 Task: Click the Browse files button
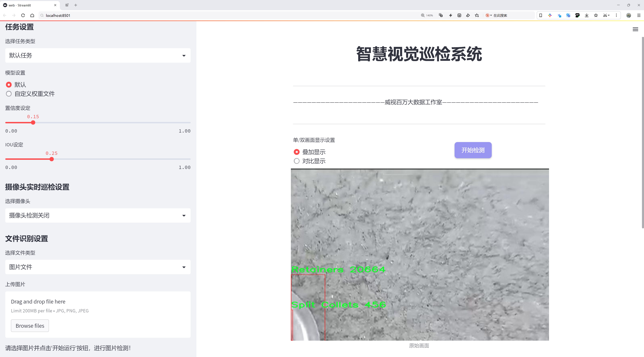(x=30, y=326)
